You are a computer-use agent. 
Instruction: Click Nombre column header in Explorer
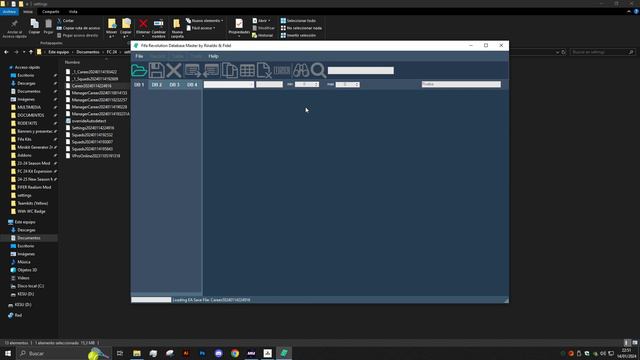[x=72, y=62]
